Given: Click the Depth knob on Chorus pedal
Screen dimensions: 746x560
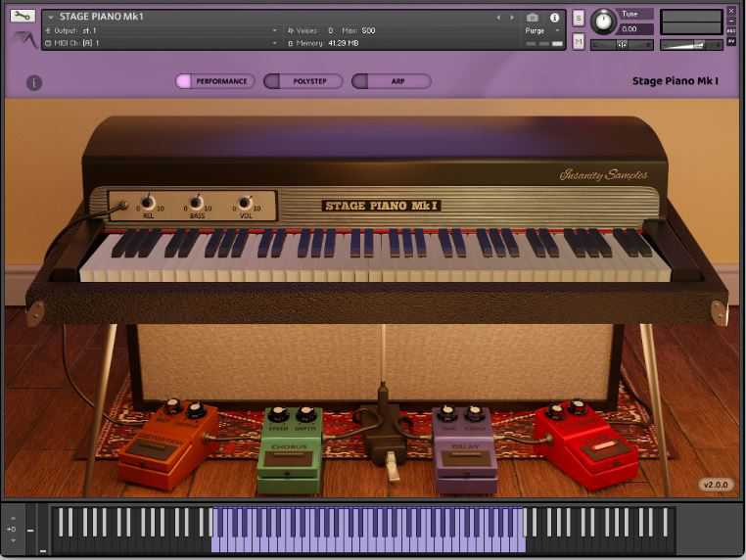Looking at the screenshot, I should (x=305, y=414).
